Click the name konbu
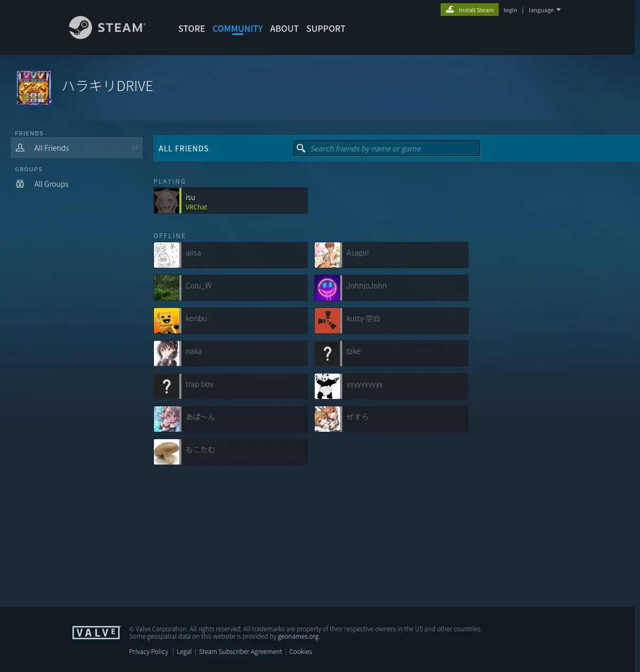640x672 pixels. tap(196, 318)
